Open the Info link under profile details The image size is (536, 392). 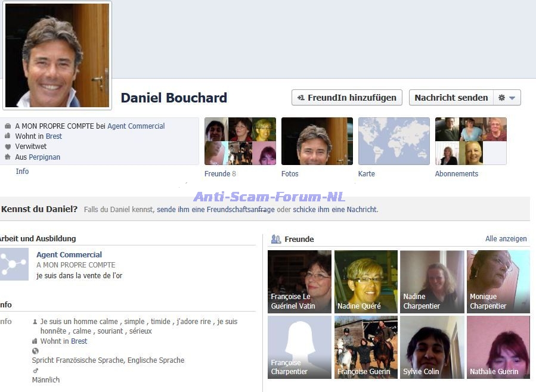[x=22, y=172]
